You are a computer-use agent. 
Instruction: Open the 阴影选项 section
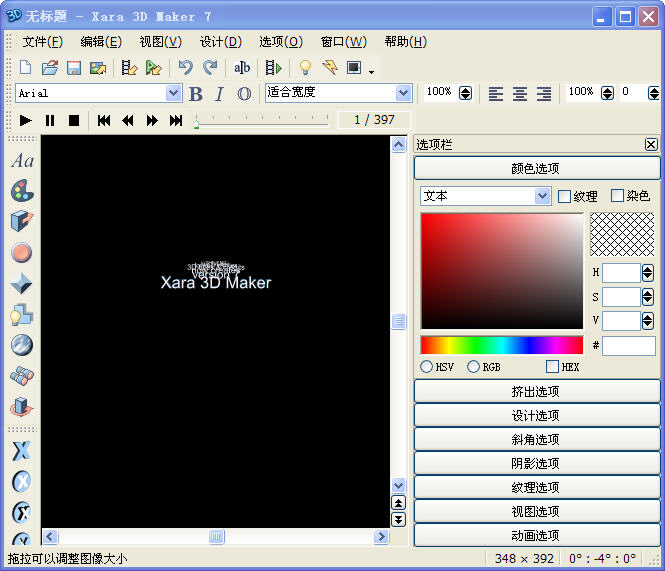click(537, 463)
